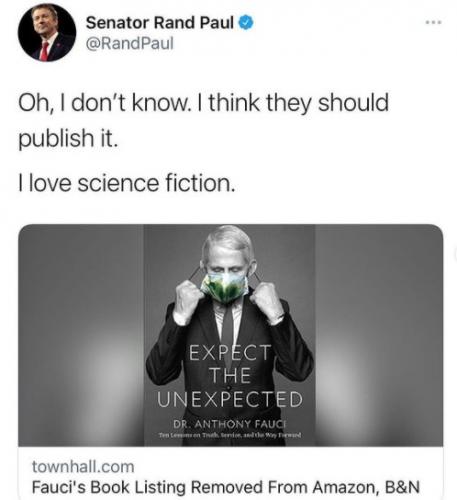Viewport: 457px width, 500px height.
Task: Click the 'DR. ANTHONY FAUCI' author line
Action: 230,424
